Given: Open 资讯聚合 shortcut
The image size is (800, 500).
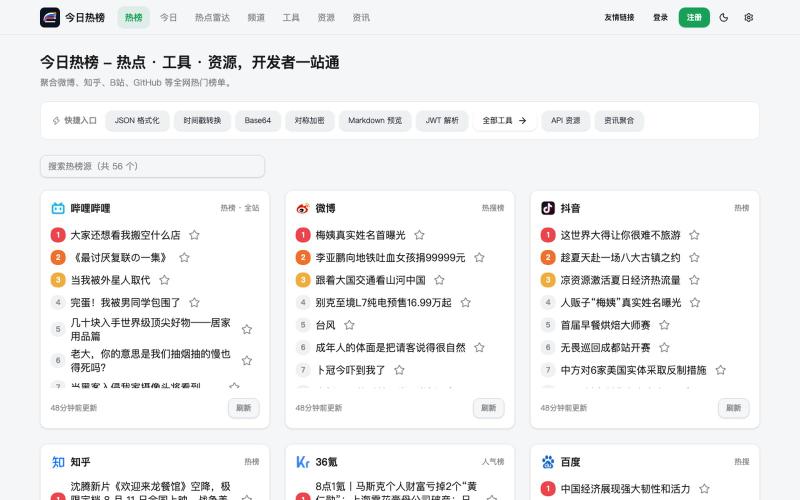Looking at the screenshot, I should pyautogui.click(x=619, y=121).
